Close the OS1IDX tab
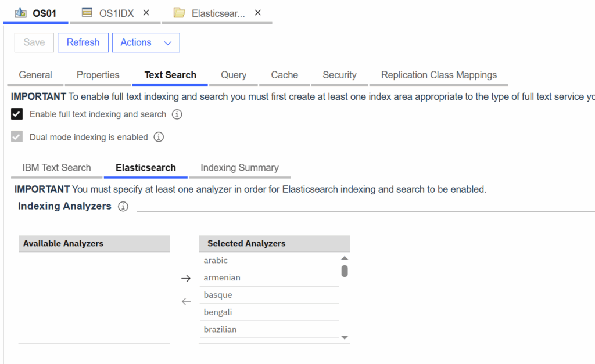This screenshot has width=595, height=364. click(146, 13)
